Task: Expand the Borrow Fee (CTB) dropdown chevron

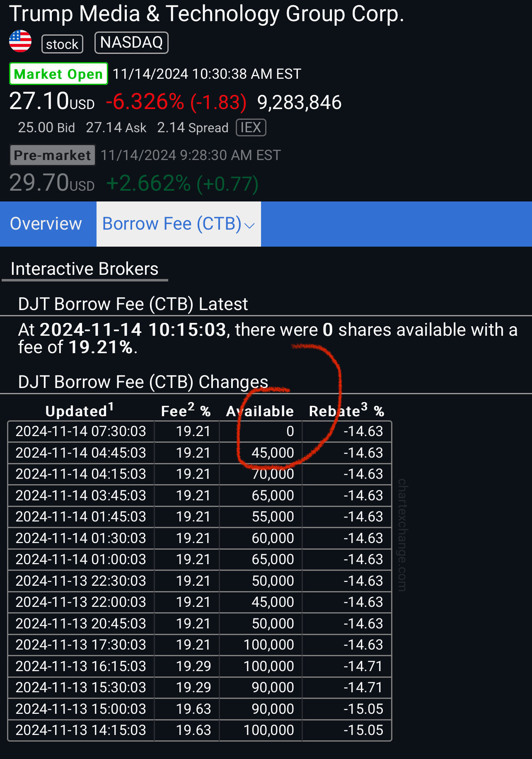Action: (249, 226)
